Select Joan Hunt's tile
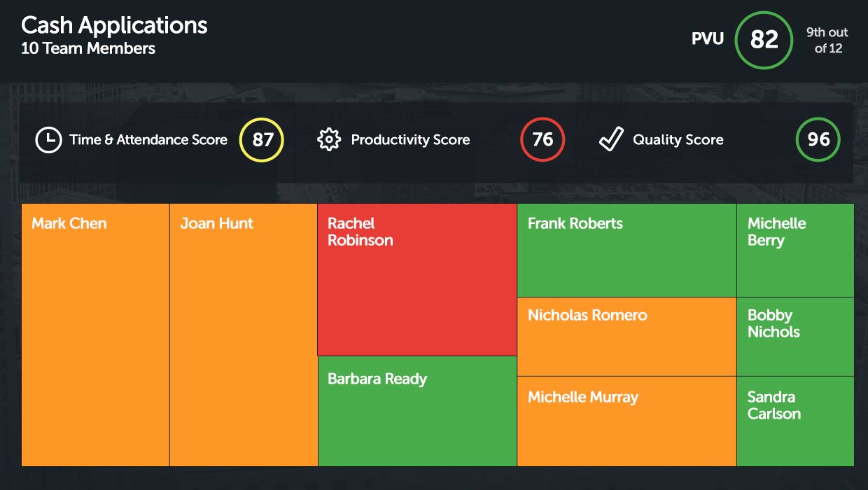 pyautogui.click(x=244, y=335)
